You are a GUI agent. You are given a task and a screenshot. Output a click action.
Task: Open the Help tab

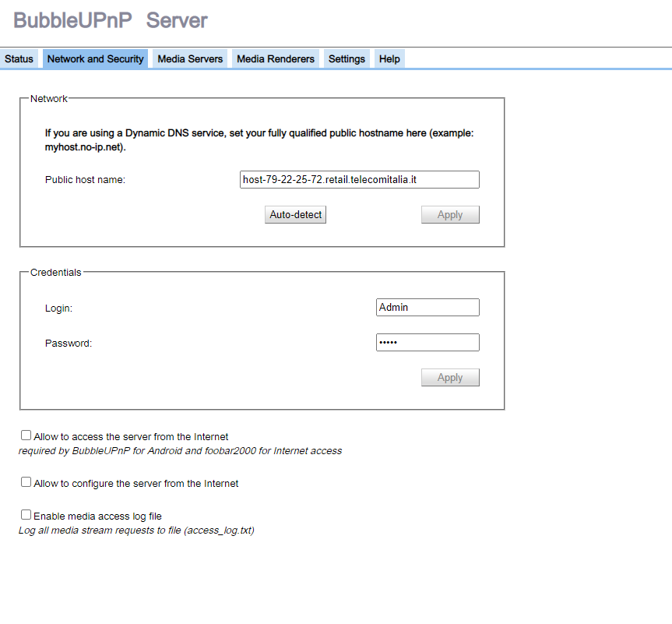pos(389,58)
